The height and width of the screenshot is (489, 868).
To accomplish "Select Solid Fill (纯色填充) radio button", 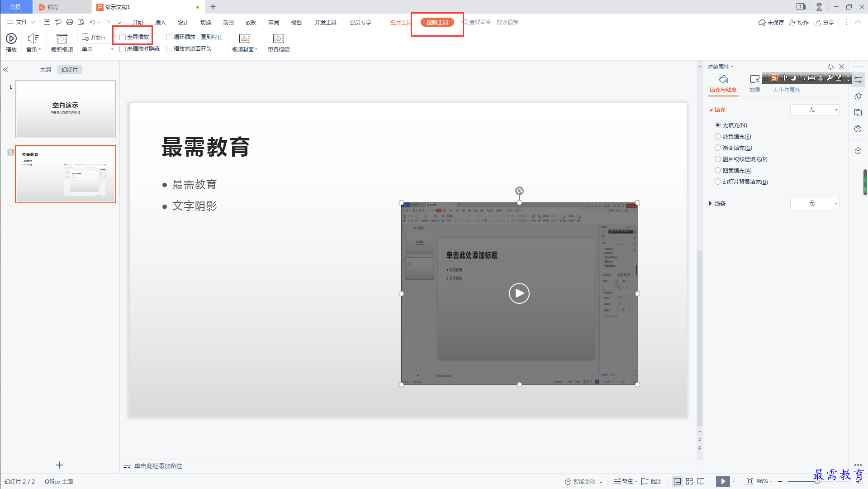I will click(x=718, y=136).
